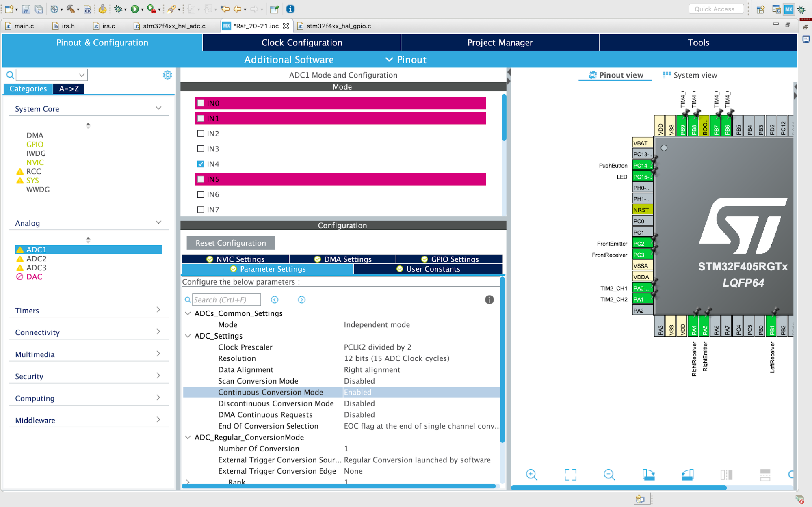Viewport: 812px width, 507px height.
Task: Click the rotate pinout clockwise icon
Action: [x=648, y=475]
